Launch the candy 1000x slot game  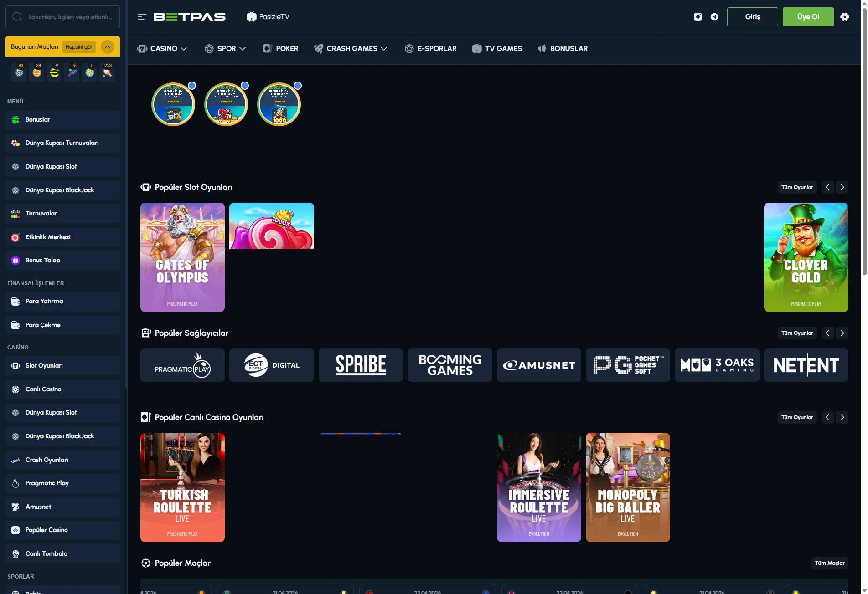click(x=272, y=226)
